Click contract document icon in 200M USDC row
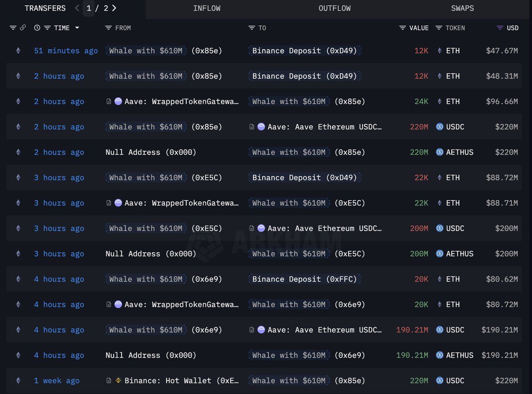 (252, 228)
